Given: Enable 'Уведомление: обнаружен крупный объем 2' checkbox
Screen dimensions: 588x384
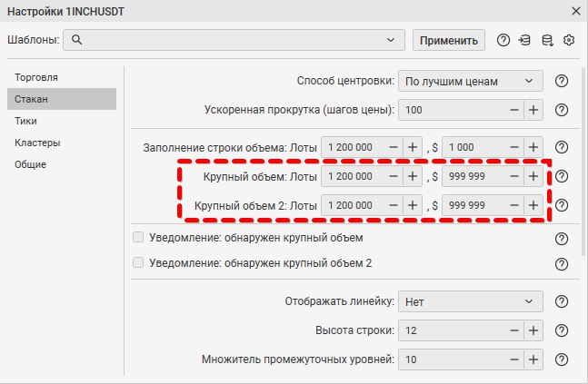Looking at the screenshot, I should [139, 263].
